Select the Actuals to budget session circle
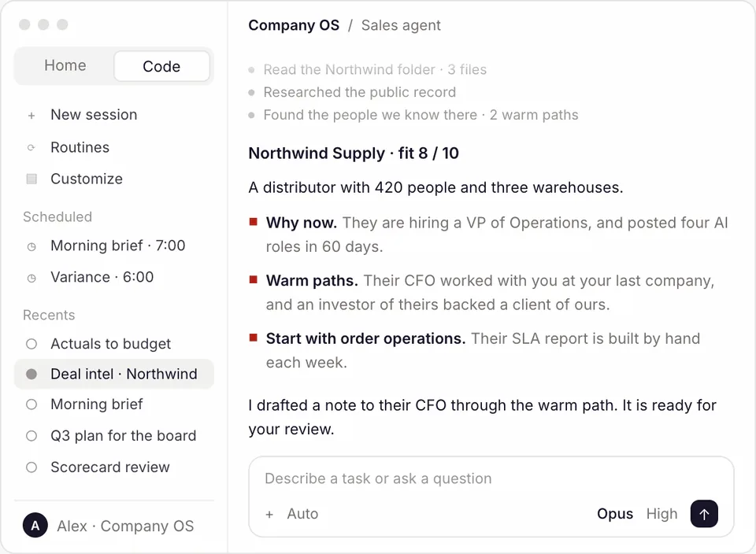Image resolution: width=756 pixels, height=554 pixels. pyautogui.click(x=31, y=344)
